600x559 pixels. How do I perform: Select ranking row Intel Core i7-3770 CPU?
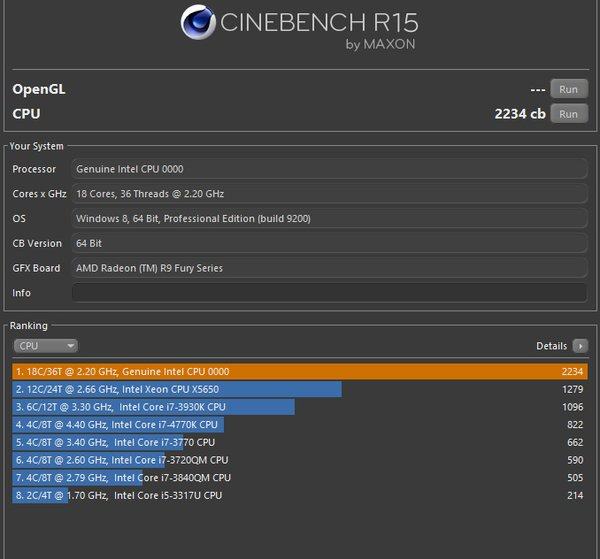pyautogui.click(x=300, y=442)
